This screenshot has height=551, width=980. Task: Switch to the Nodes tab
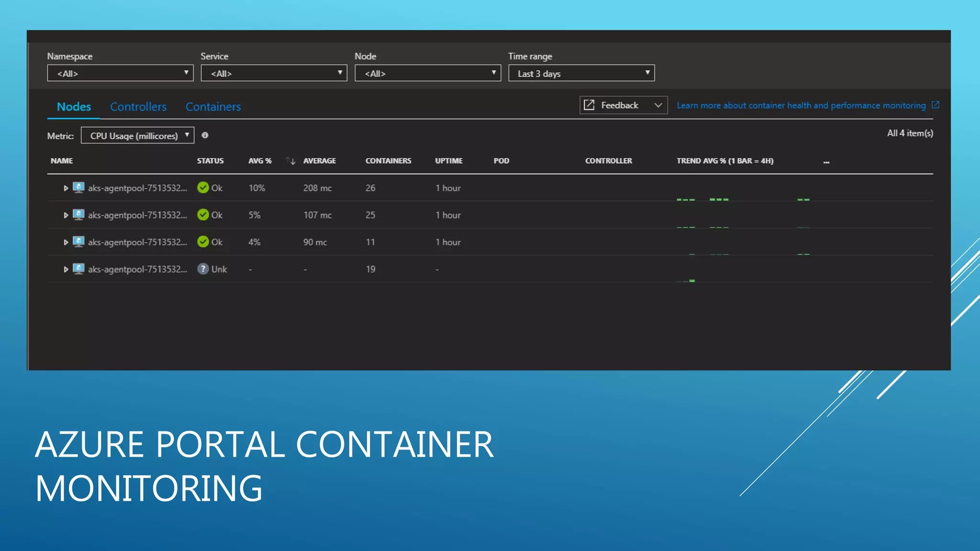[74, 107]
